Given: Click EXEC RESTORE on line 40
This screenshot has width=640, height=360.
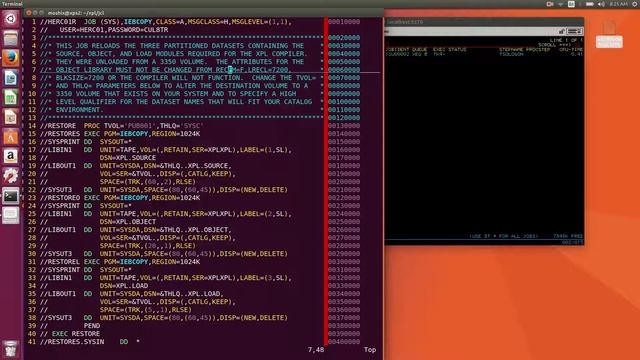Looking at the screenshot, I should 76,334.
